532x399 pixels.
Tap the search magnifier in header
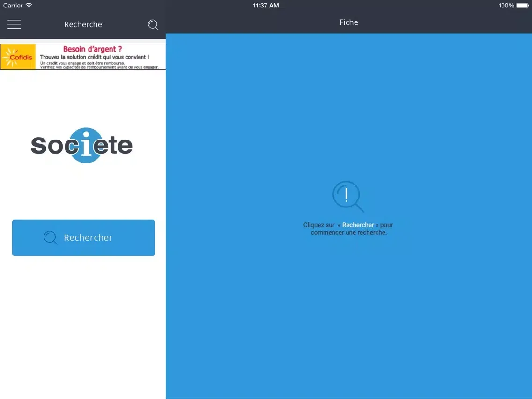(153, 24)
